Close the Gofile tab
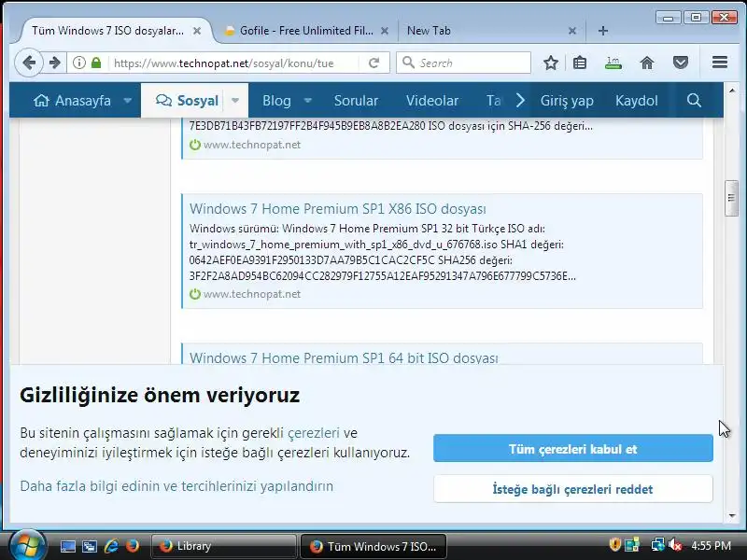 coord(385,31)
